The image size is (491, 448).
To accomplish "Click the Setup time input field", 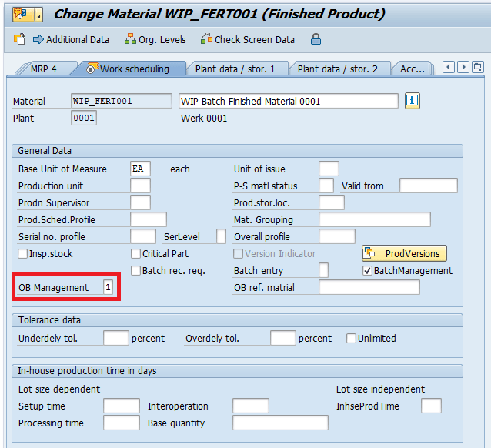I will click(121, 406).
